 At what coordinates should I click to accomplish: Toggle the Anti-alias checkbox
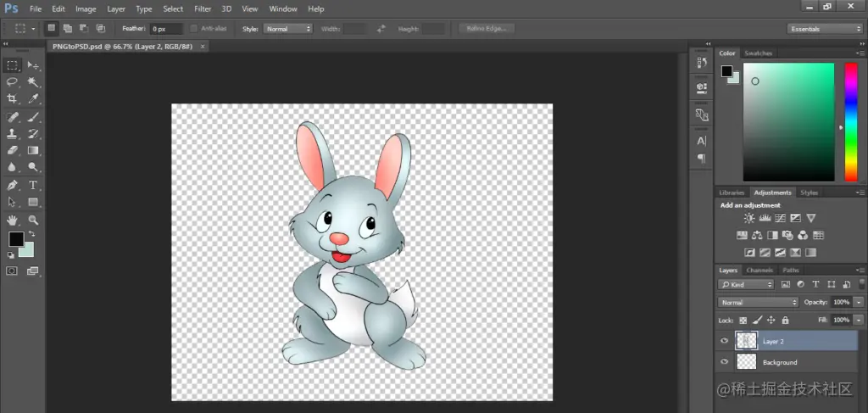coord(194,29)
